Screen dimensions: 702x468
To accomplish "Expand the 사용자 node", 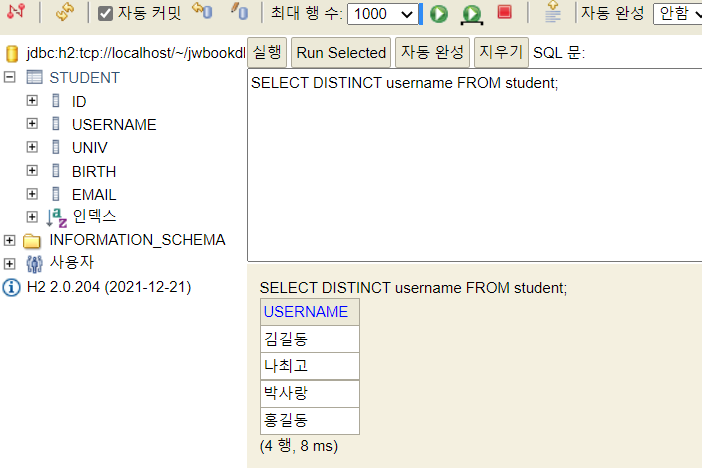I will point(9,264).
